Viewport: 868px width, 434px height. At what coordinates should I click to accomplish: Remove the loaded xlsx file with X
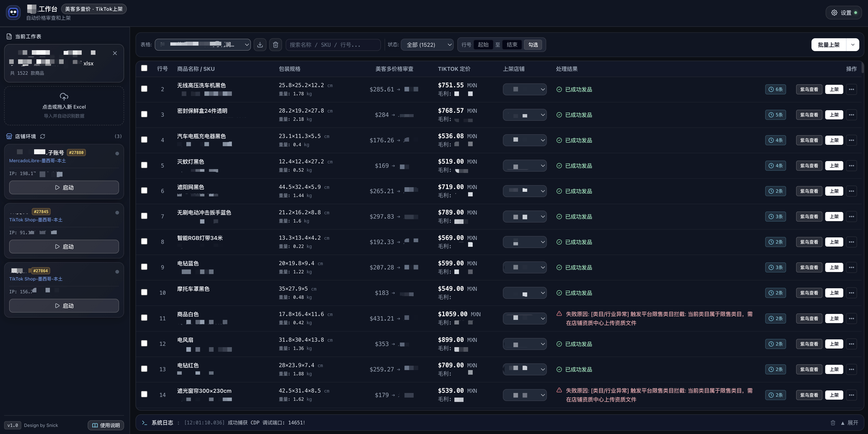point(115,53)
